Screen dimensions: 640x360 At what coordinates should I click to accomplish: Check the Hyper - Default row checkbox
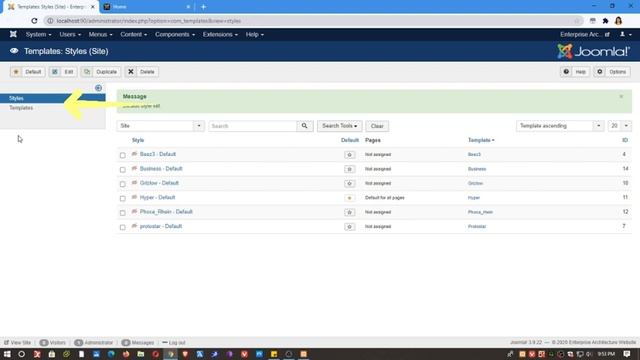(x=122, y=198)
